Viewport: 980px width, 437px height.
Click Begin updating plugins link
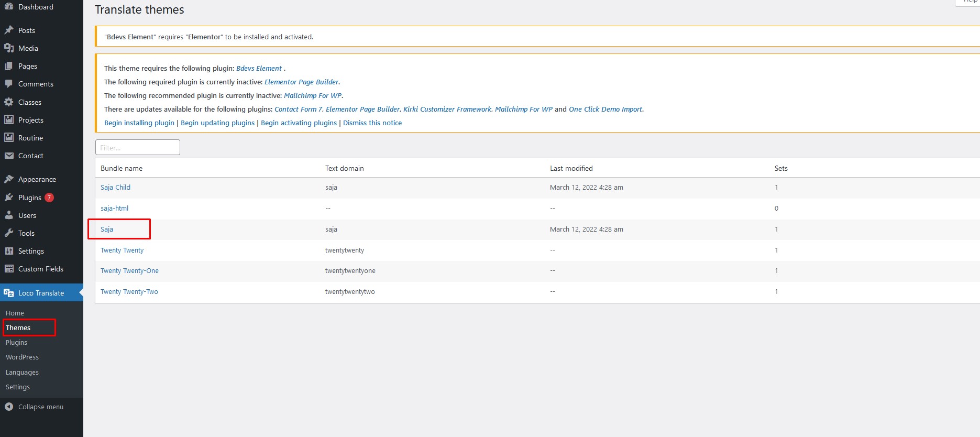(217, 123)
